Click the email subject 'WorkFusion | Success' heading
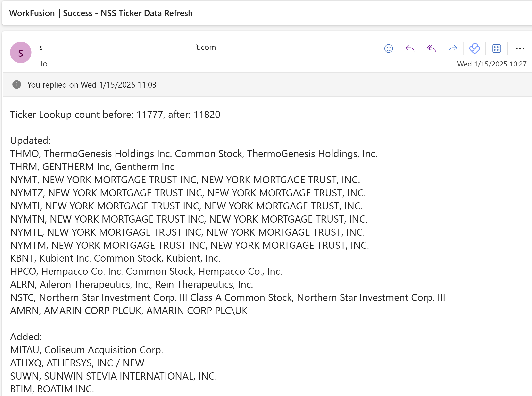Image resolution: width=532 pixels, height=396 pixels. point(101,13)
